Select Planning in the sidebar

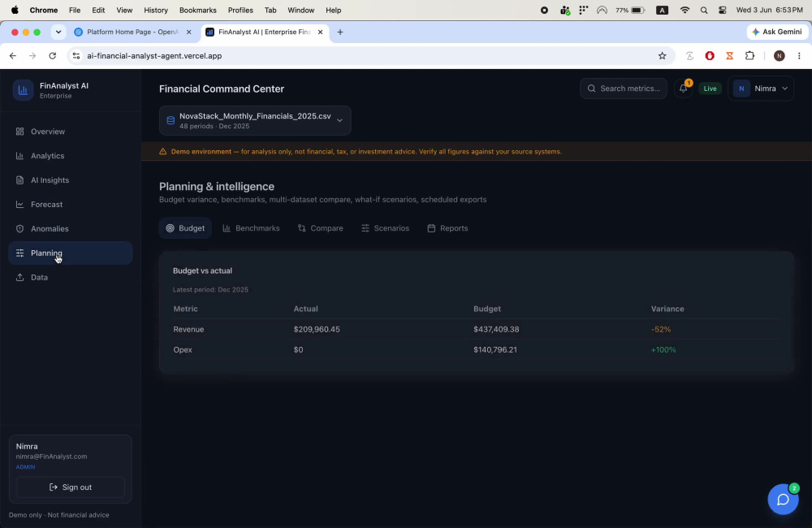click(71, 253)
